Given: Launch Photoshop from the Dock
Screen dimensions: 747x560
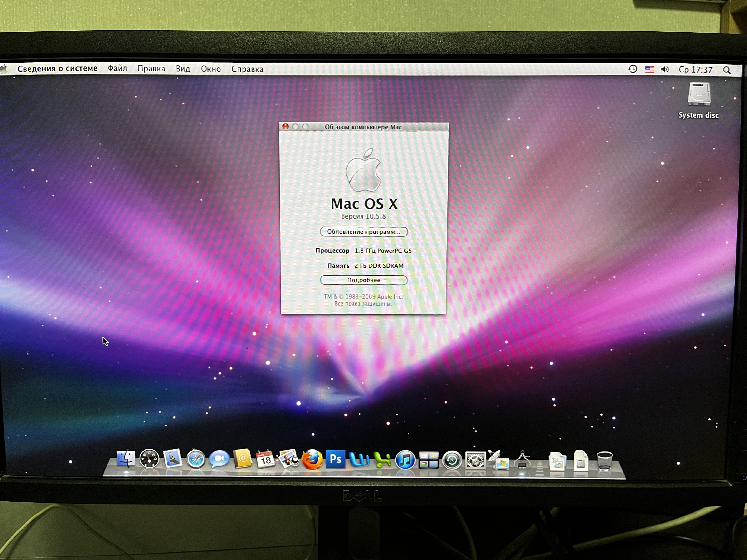Looking at the screenshot, I should (x=335, y=459).
